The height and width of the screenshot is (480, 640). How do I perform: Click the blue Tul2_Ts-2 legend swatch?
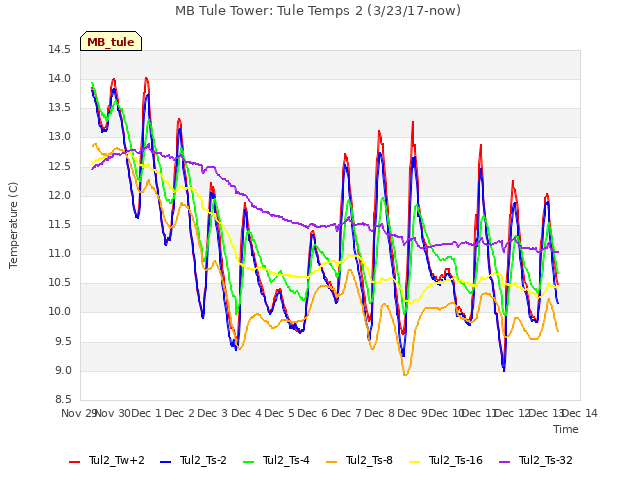tap(165, 461)
